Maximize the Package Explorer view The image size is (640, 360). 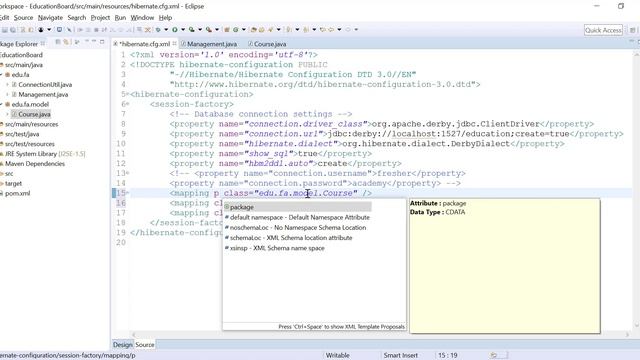[x=102, y=42]
